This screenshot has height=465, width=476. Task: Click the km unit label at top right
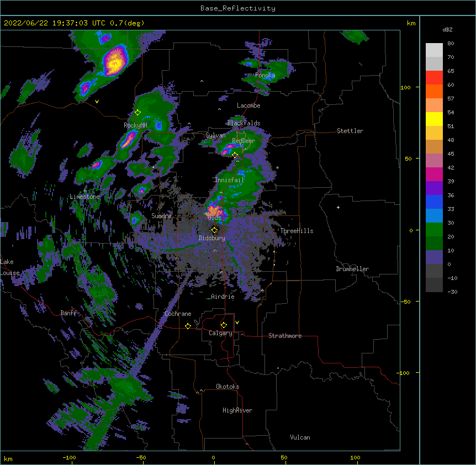point(411,23)
